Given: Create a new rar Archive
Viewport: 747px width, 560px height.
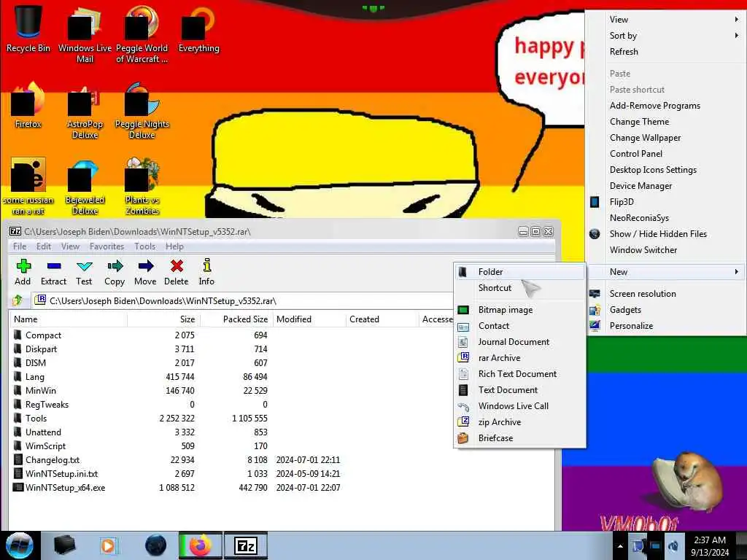Looking at the screenshot, I should coord(519,358).
